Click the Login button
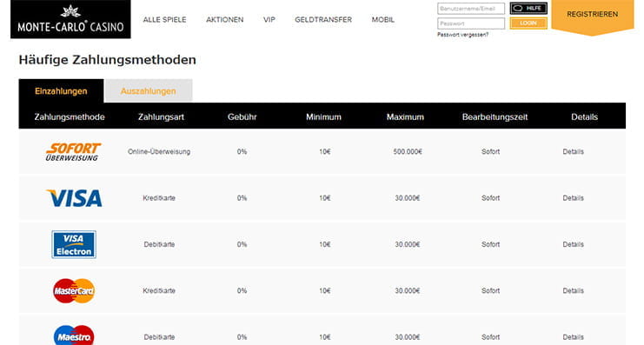 [x=528, y=23]
